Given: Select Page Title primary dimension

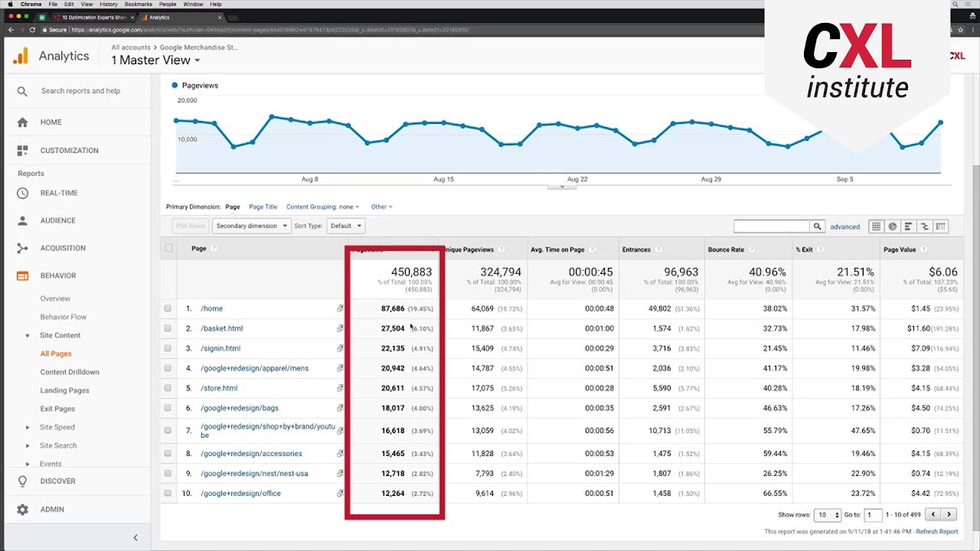Looking at the screenshot, I should tap(263, 207).
